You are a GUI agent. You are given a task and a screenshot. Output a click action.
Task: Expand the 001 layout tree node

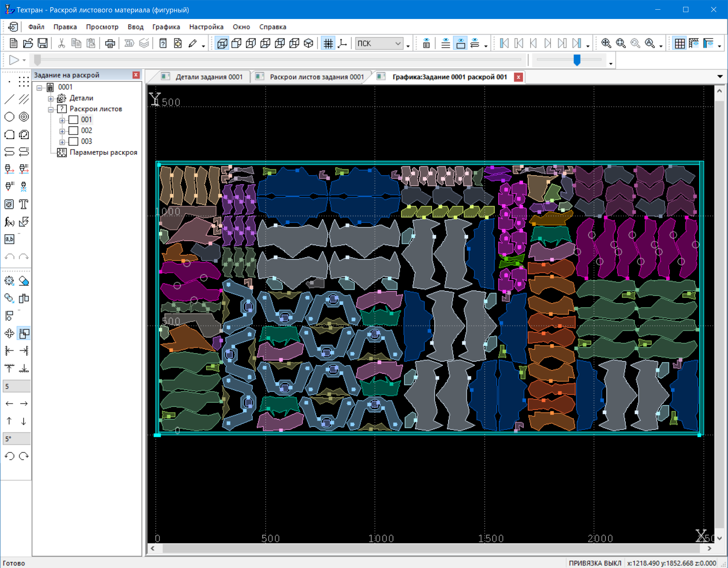pyautogui.click(x=62, y=121)
